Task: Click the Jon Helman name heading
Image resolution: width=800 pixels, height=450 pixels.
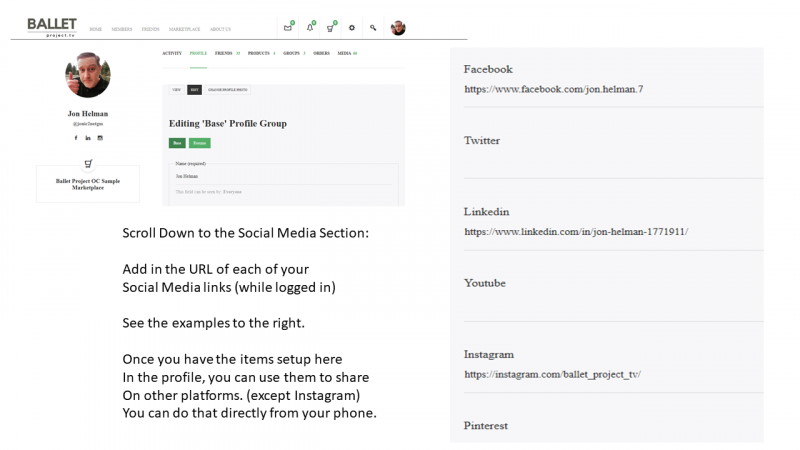Action: (x=88, y=114)
